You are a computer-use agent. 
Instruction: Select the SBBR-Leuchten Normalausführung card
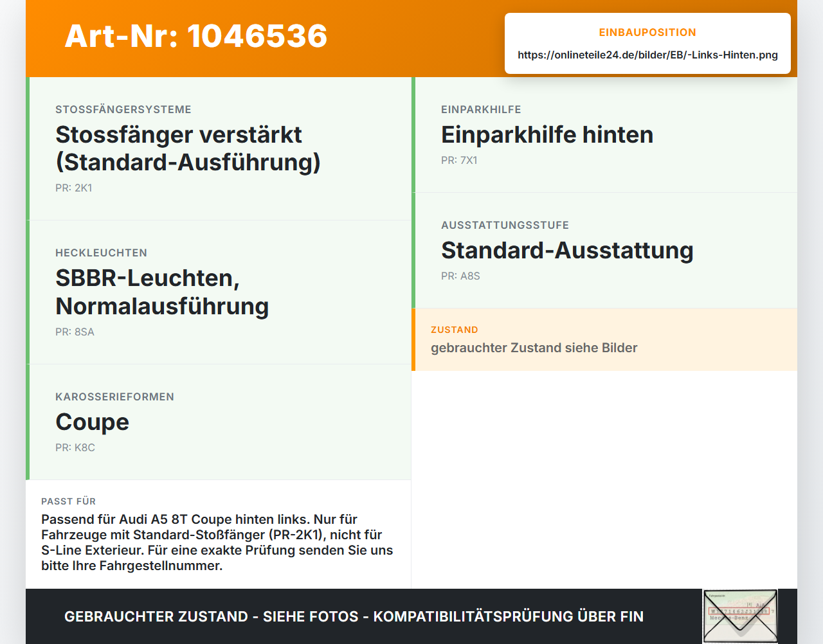coord(219,292)
